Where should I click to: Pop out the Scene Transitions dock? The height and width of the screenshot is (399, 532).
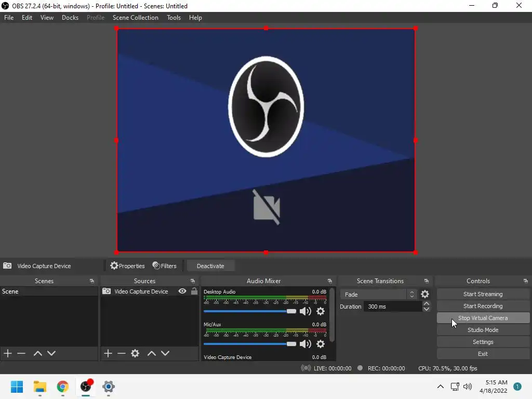click(x=426, y=281)
